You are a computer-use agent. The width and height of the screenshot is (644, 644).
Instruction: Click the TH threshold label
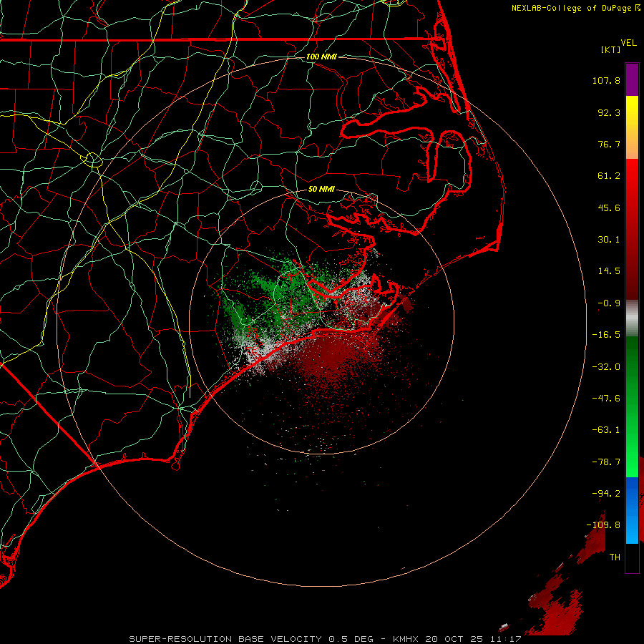pos(615,557)
